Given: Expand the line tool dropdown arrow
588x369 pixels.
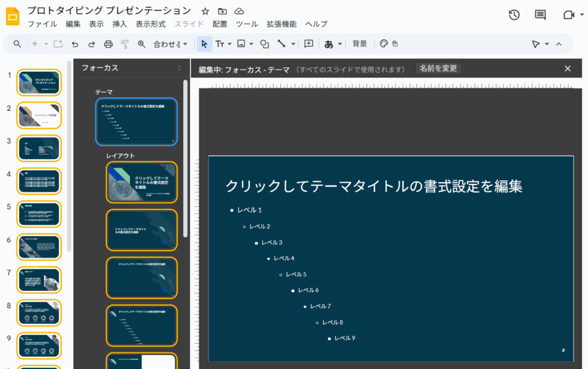Looking at the screenshot, I should click(293, 44).
